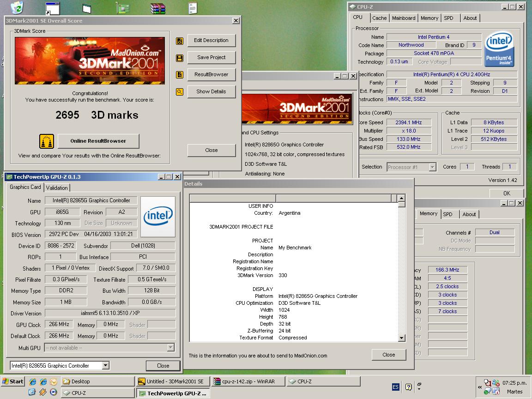Click the Core Speed 2394.1 MHz value
This screenshot has width=532, height=399.
point(409,122)
